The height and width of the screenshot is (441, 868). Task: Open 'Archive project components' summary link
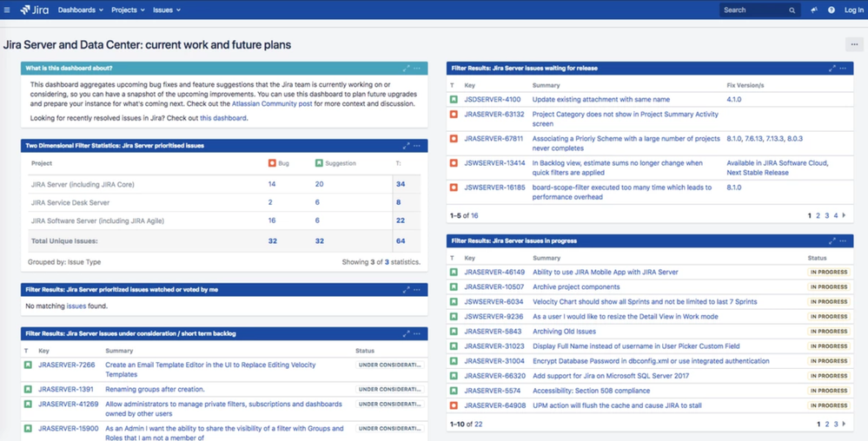[x=576, y=287]
